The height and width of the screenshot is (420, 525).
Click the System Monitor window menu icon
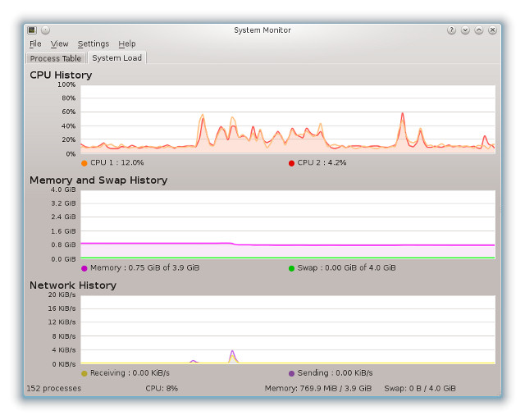coord(33,30)
